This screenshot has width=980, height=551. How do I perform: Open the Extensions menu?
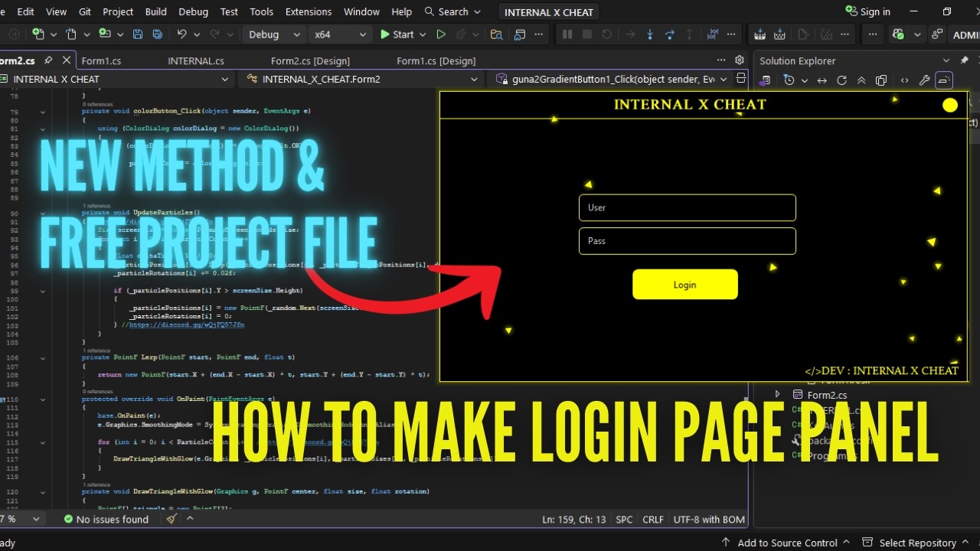308,11
